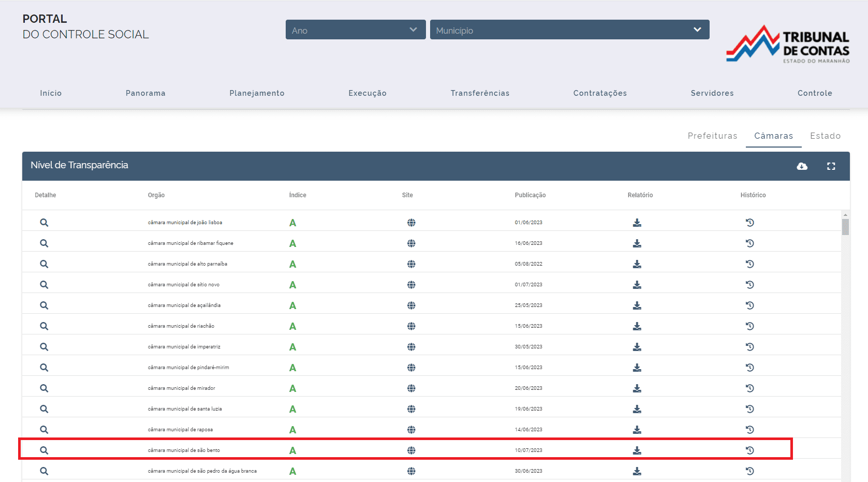Click the date 10/07/2023

(528, 450)
